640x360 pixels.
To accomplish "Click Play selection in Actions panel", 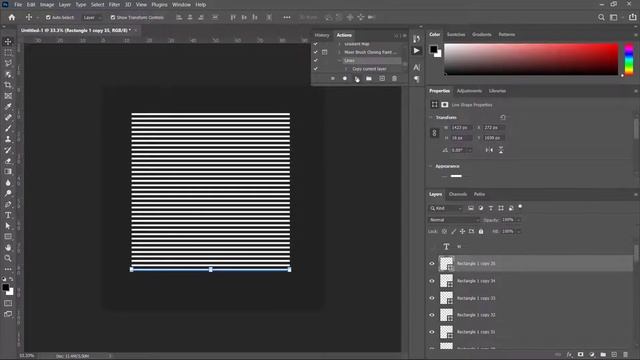I will coord(357,78).
